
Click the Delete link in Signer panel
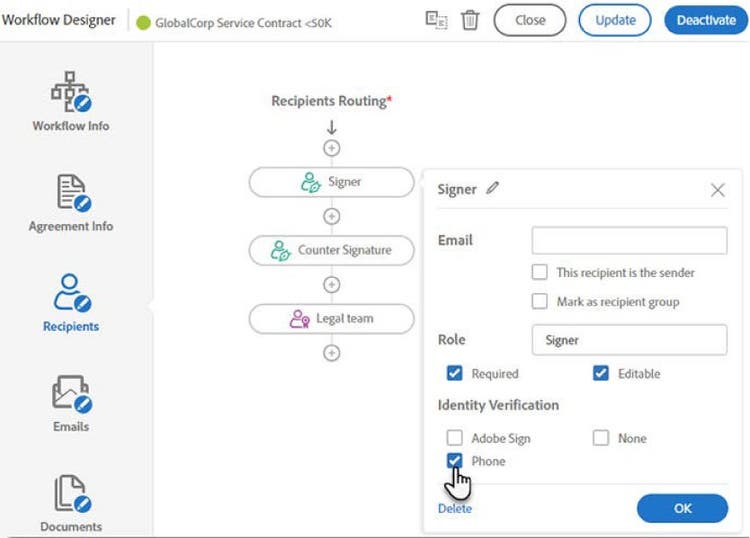pos(454,508)
